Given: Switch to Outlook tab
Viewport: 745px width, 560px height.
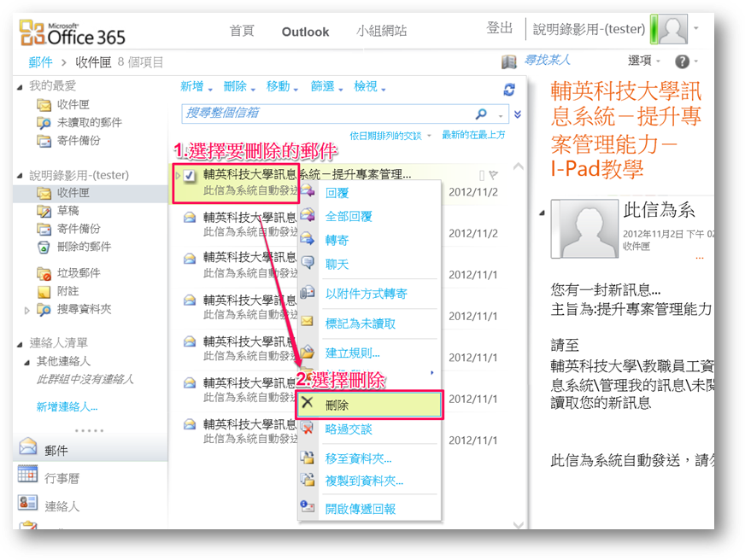Looking at the screenshot, I should (x=305, y=32).
